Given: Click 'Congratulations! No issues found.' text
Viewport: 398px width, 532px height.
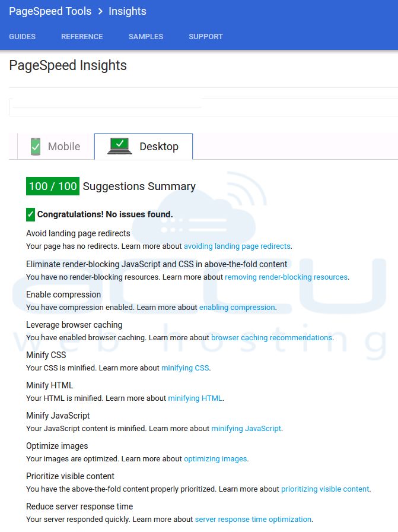Looking at the screenshot, I should [105, 214].
